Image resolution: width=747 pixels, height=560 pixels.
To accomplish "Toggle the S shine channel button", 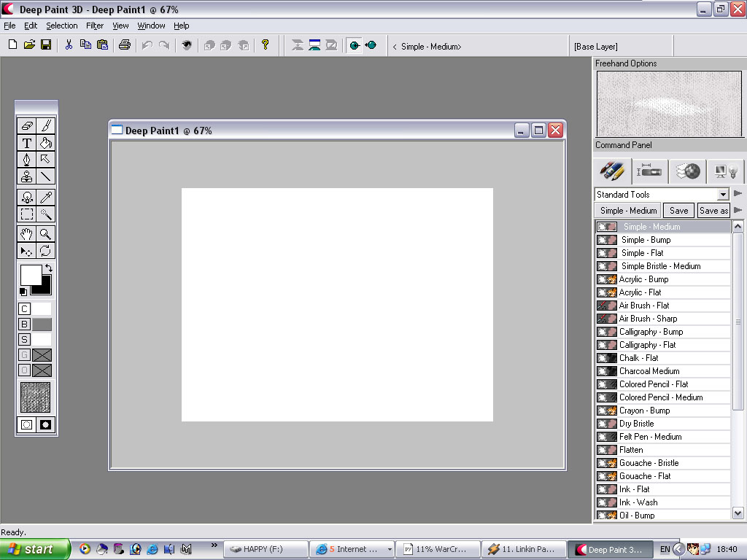I will pos(24,340).
